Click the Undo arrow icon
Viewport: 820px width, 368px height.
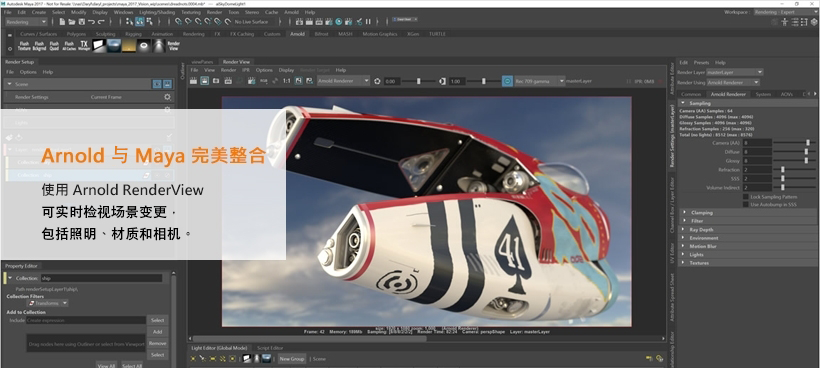[91, 21]
